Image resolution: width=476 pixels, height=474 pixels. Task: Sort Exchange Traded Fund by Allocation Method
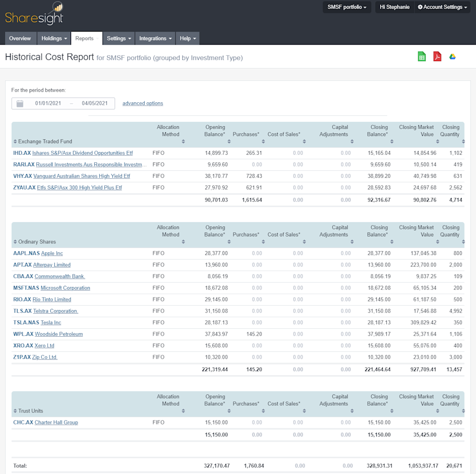pyautogui.click(x=183, y=141)
